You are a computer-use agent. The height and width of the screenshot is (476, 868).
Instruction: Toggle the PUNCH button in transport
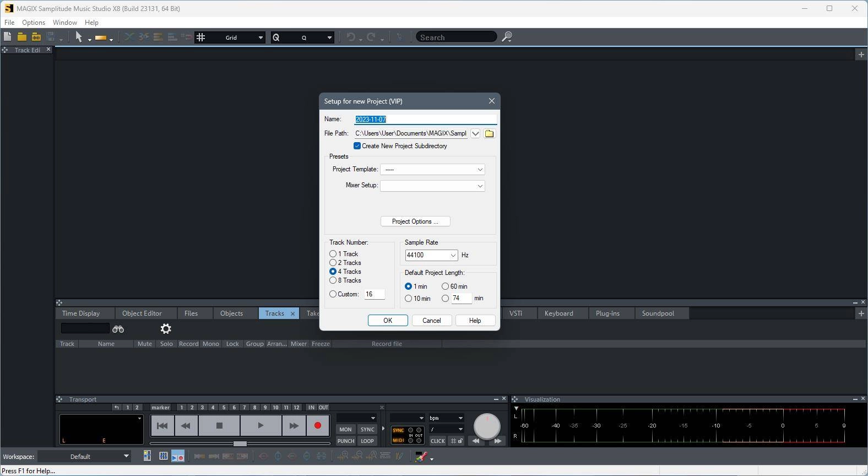click(x=345, y=441)
